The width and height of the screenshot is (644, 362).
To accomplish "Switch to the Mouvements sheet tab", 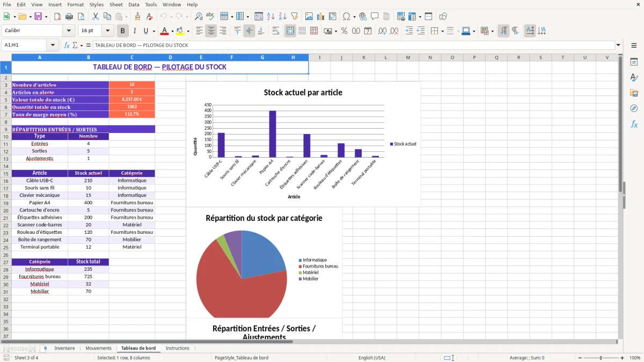I will [x=99, y=348].
